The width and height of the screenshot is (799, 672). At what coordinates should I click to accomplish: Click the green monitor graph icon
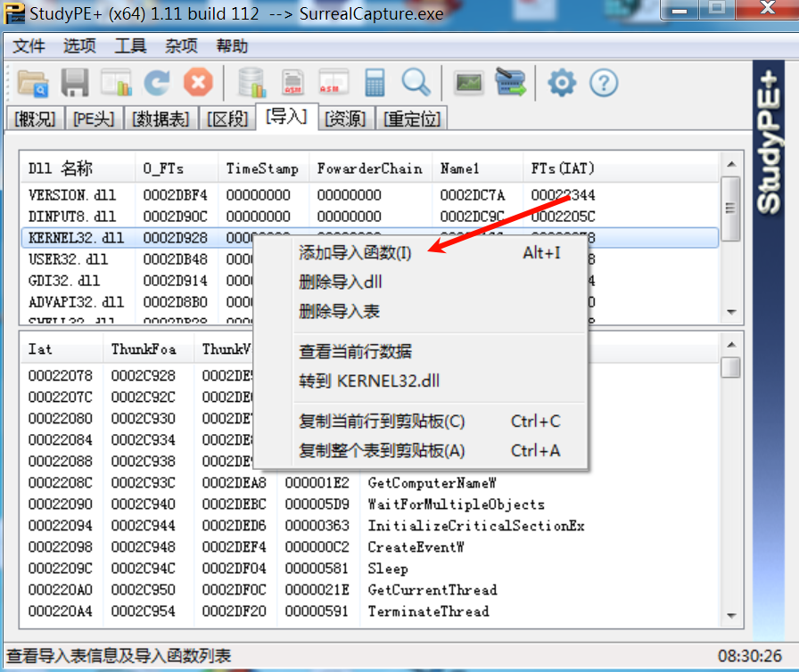(x=468, y=83)
